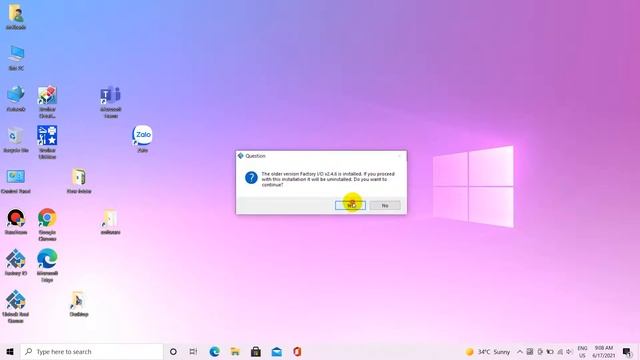
Task: Click Yes in the Question dialog
Action: pos(350,205)
